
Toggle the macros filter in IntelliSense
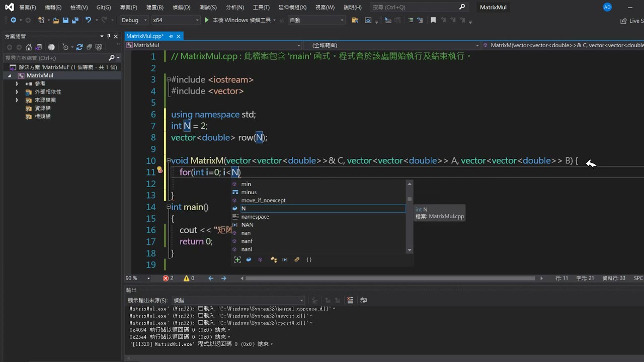tap(285, 260)
